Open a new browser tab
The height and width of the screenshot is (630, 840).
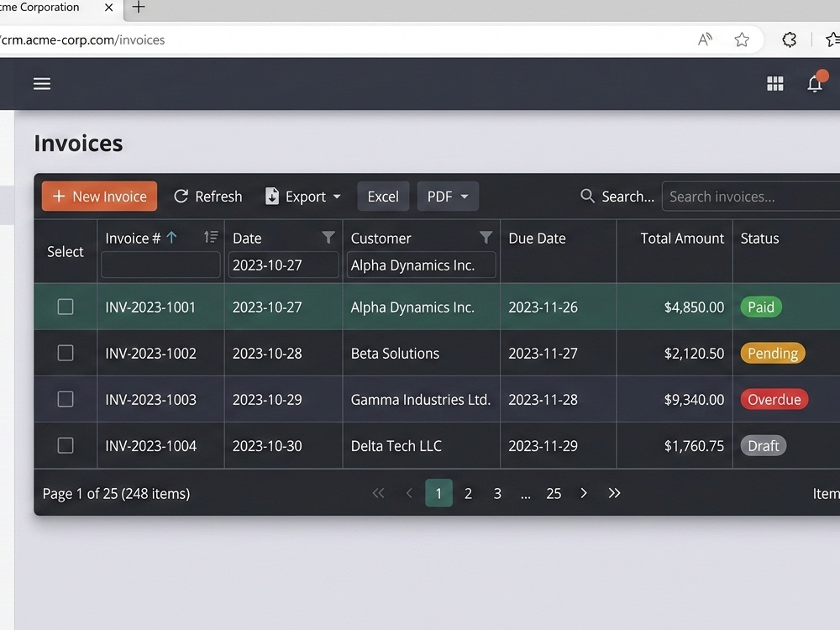[139, 7]
